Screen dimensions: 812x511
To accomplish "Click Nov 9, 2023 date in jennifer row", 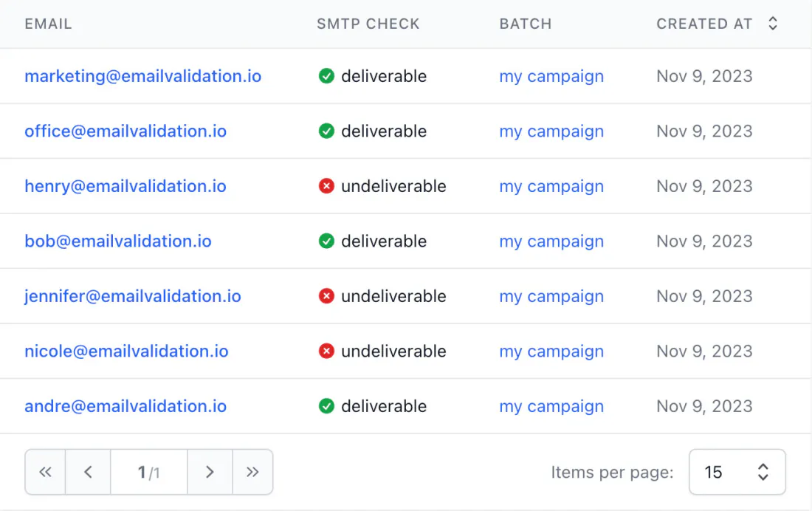I will [704, 296].
